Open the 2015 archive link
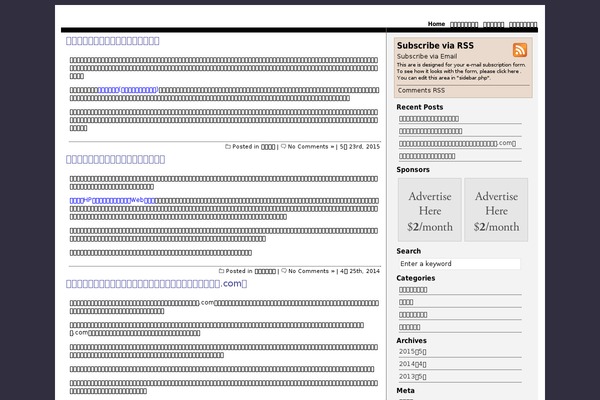600x400 pixels. point(412,352)
